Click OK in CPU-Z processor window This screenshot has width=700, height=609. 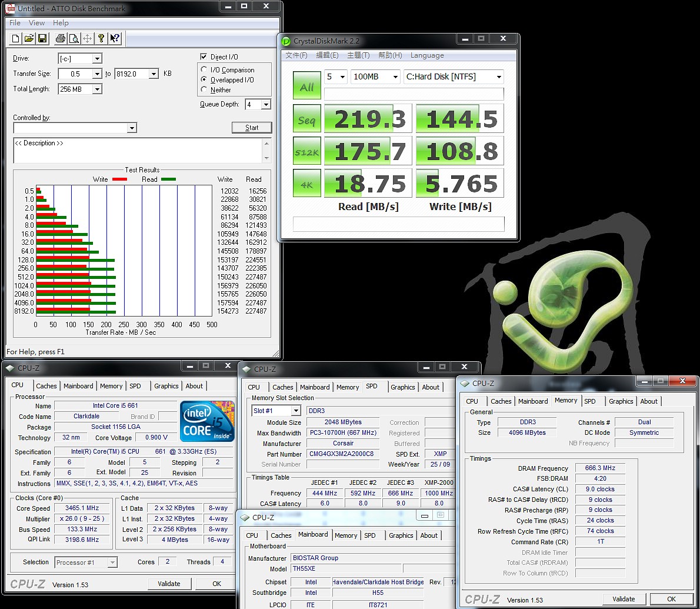click(x=217, y=584)
